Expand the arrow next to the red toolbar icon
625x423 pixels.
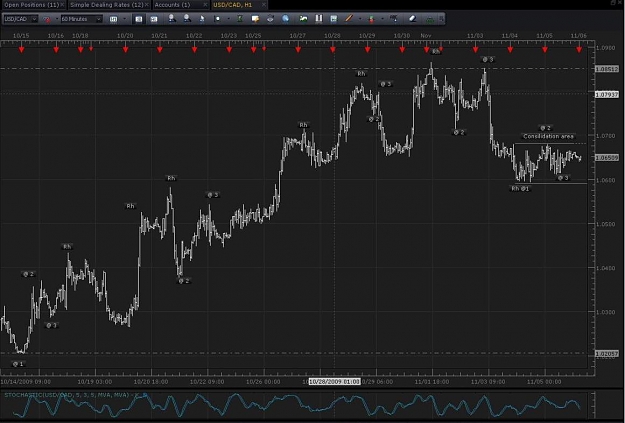57,19
